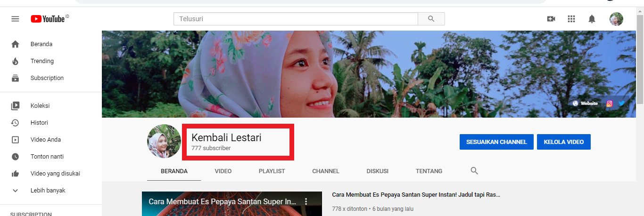
Task: Open the hamburger guide menu
Action: pos(15,19)
